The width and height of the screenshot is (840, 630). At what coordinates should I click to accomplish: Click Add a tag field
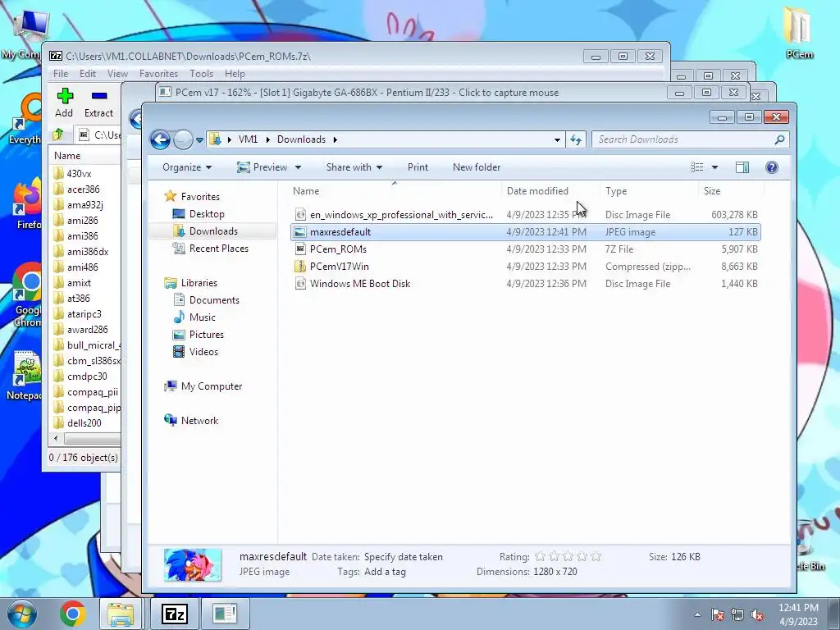point(385,572)
